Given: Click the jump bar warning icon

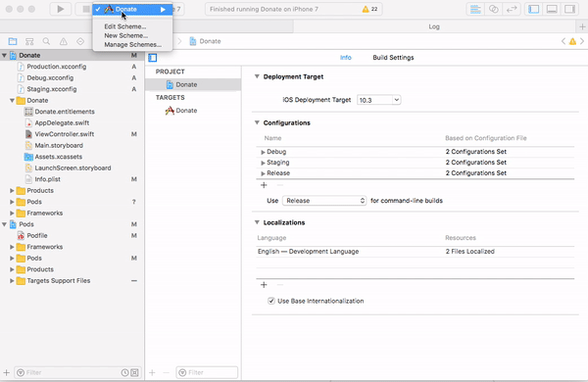Looking at the screenshot, I should [x=572, y=41].
